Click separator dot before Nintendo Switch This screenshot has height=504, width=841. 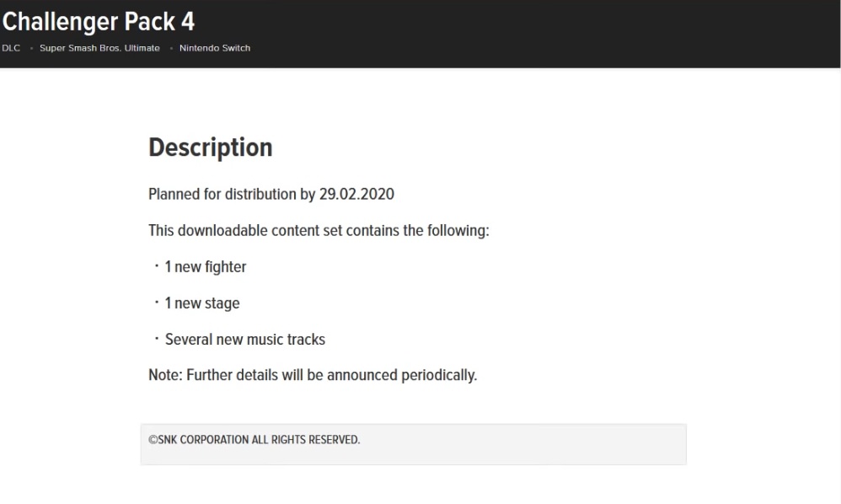tap(170, 48)
